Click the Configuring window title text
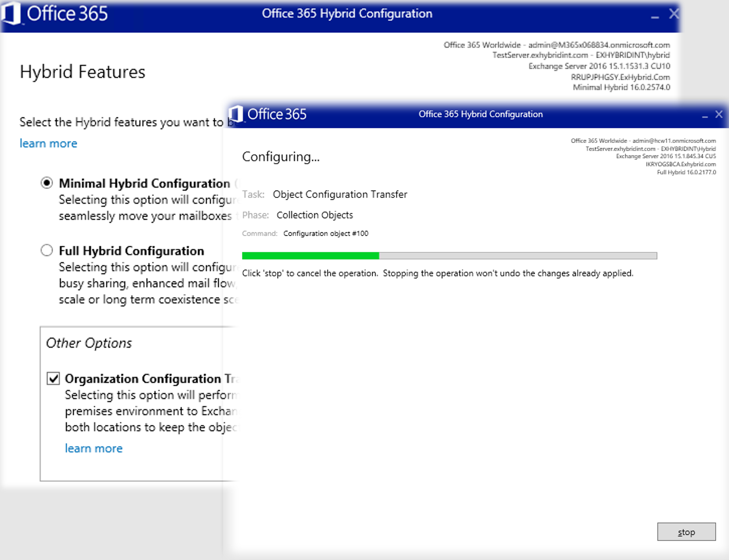The width and height of the screenshot is (729, 560). [x=481, y=114]
